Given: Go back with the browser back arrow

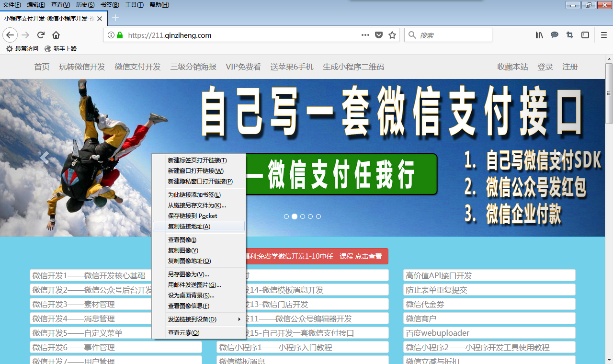Looking at the screenshot, I should click(x=11, y=35).
